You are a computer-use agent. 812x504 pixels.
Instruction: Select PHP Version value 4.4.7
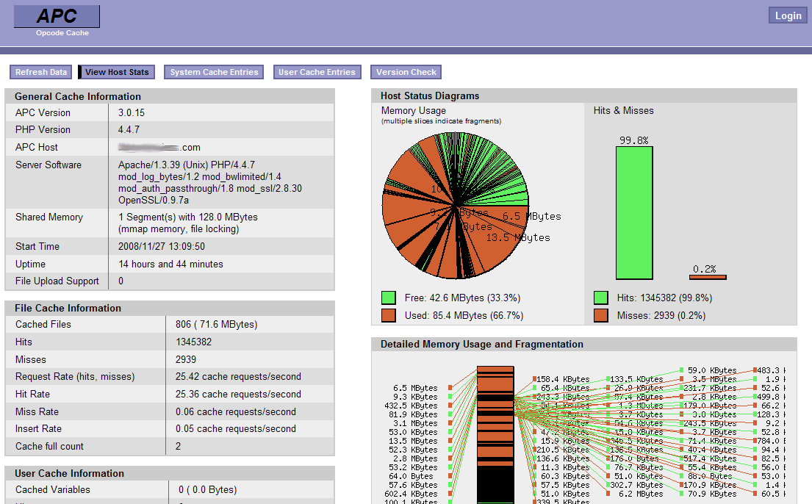129,129
